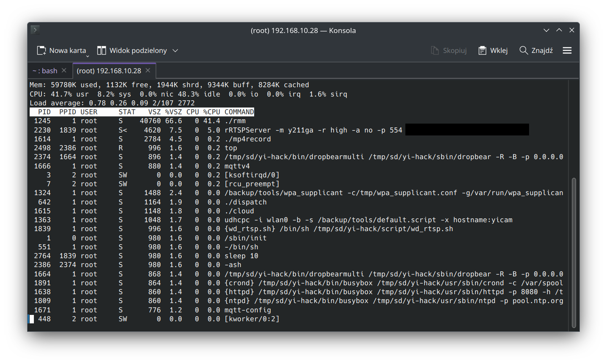Click the Nowa karta (new tab) icon
Viewport: 607px width, 364px height.
(42, 50)
